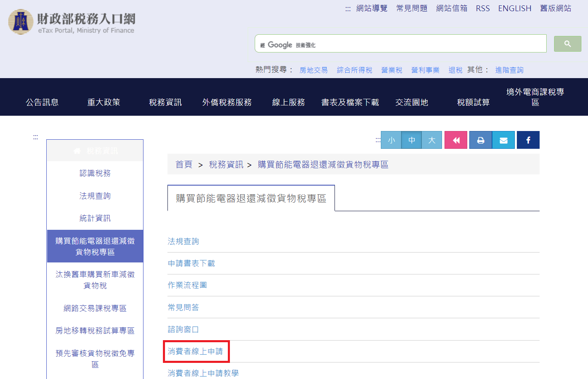Click the eTax Portal logo
Image resolution: width=588 pixels, height=379 pixels.
[x=72, y=22]
